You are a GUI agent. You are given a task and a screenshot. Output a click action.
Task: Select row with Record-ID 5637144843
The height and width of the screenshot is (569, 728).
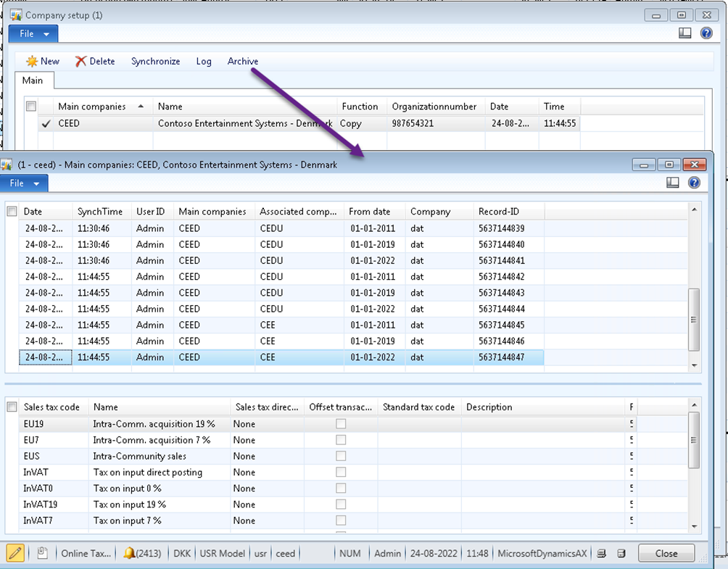(x=281, y=293)
